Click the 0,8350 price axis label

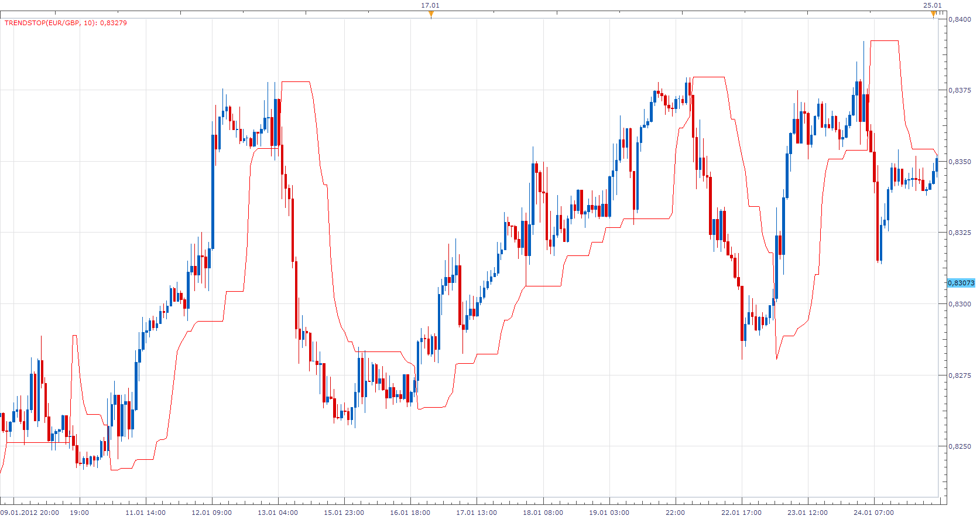pyautogui.click(x=960, y=162)
